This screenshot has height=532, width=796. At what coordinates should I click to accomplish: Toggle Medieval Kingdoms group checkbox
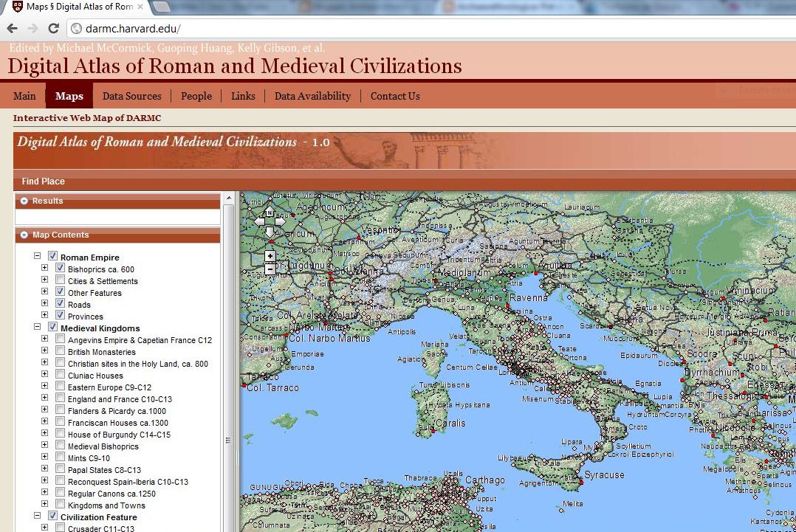(x=52, y=327)
